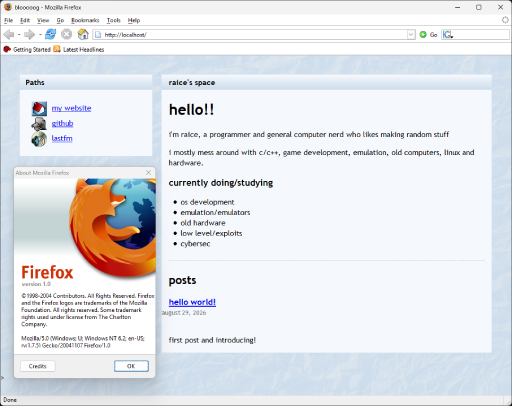This screenshot has width=512, height=406.
Task: Minimize the Firefox window
Action: pos(458,7)
